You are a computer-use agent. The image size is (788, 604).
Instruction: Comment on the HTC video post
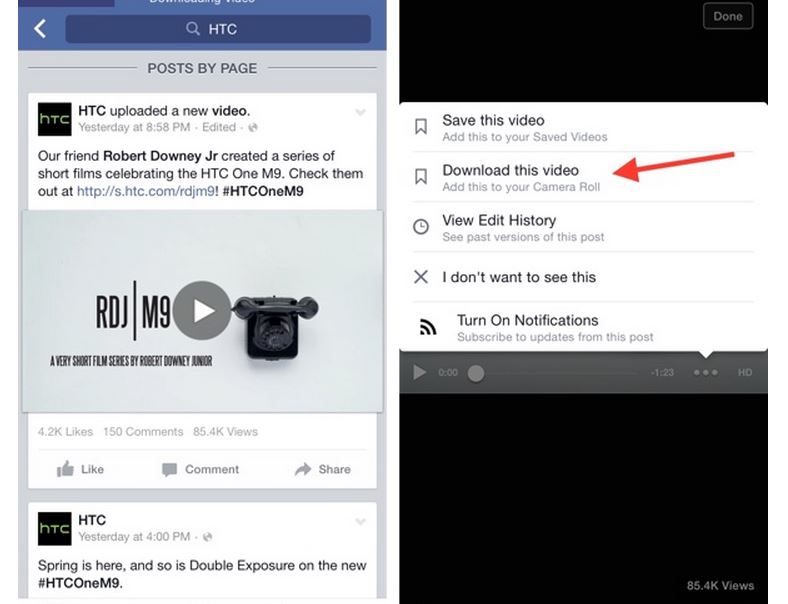pos(201,469)
